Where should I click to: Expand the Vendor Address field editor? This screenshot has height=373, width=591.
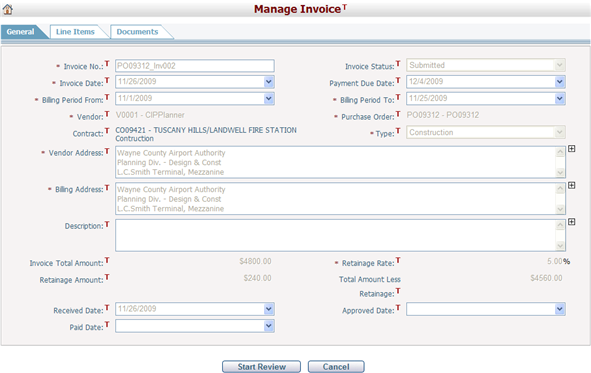coord(571,149)
